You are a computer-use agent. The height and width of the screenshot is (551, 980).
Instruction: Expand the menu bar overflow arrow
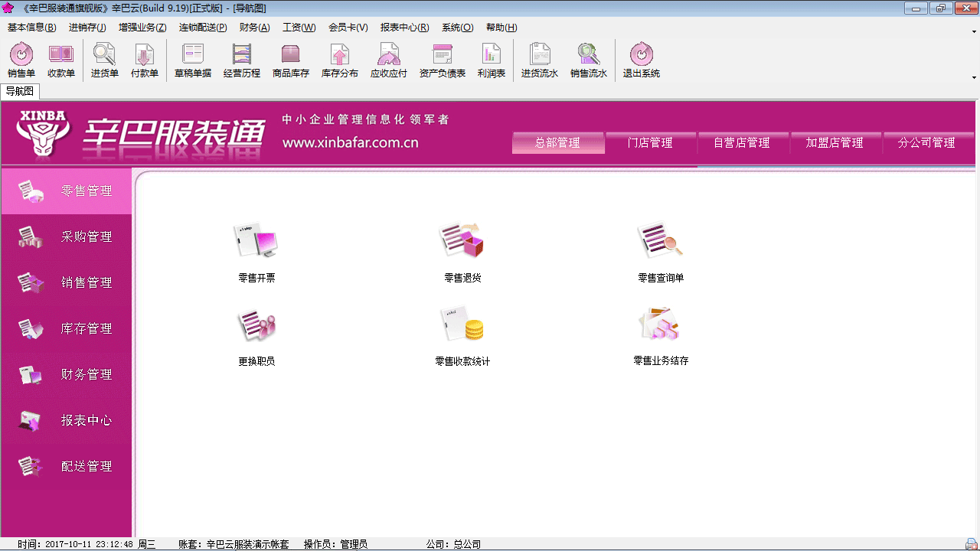[x=974, y=32]
